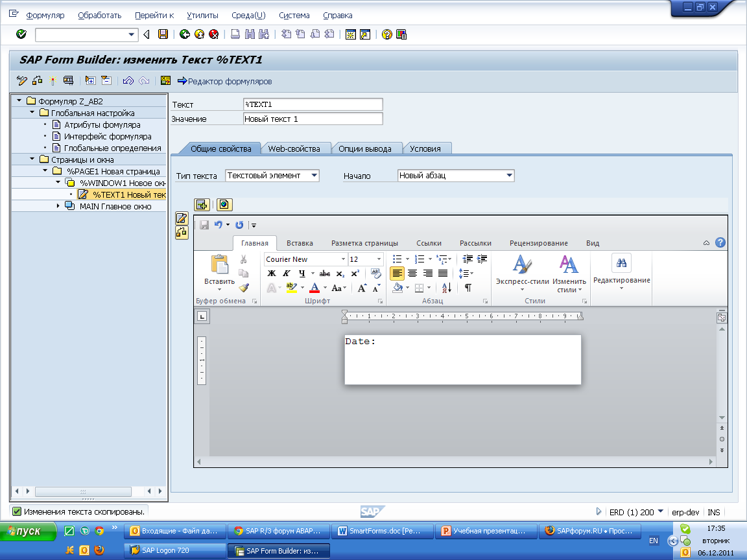Click the Редактор формуляров button
This screenshot has height=560, width=747.
pos(224,81)
